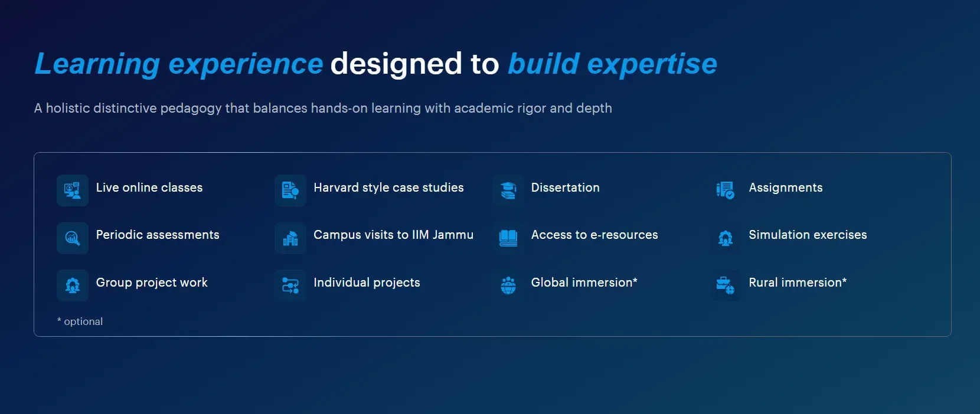The image size is (980, 414).
Task: Click the Global immersion globe icon
Action: [x=508, y=285]
